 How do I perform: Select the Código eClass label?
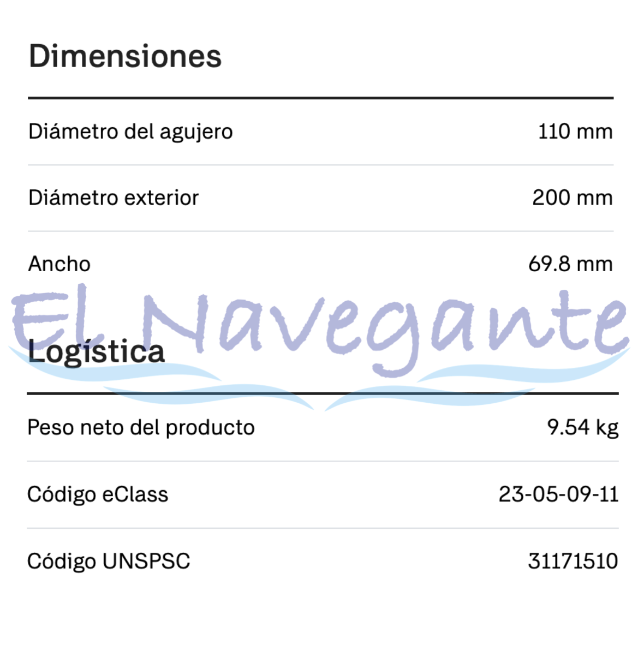[x=98, y=494]
